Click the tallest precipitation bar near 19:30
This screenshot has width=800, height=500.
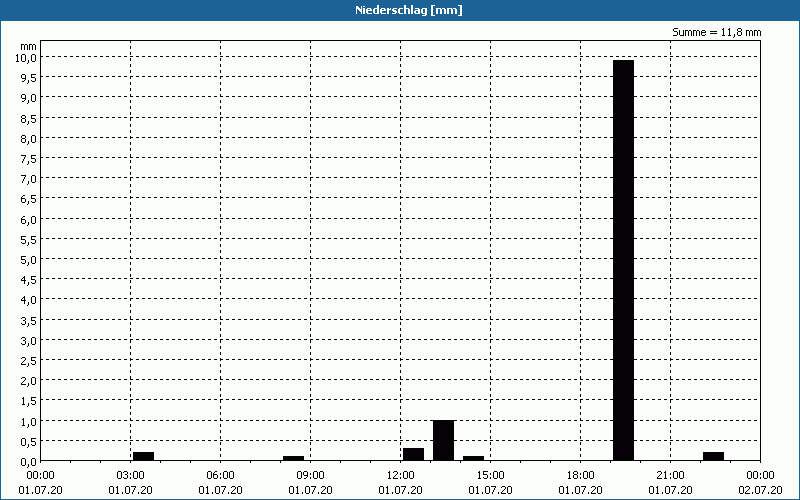coord(623,260)
